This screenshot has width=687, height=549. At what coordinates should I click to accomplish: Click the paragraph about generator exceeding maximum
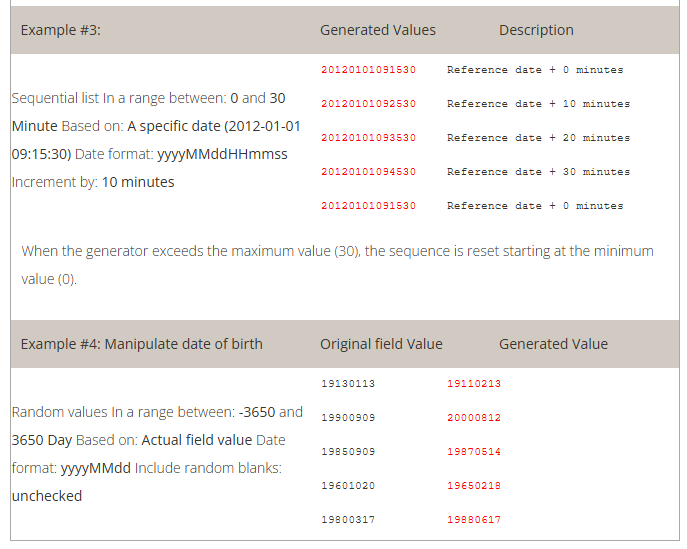[x=337, y=264]
